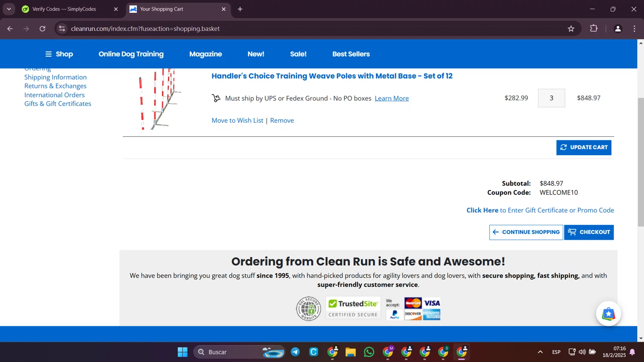Bookmark this page with star icon
The image size is (644, 362).
[x=571, y=29]
